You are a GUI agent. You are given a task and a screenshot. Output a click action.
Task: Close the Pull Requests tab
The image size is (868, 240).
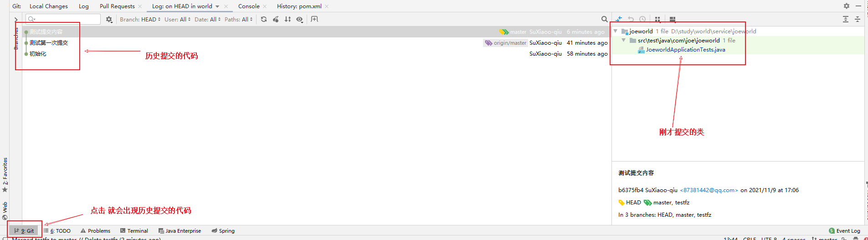point(140,6)
